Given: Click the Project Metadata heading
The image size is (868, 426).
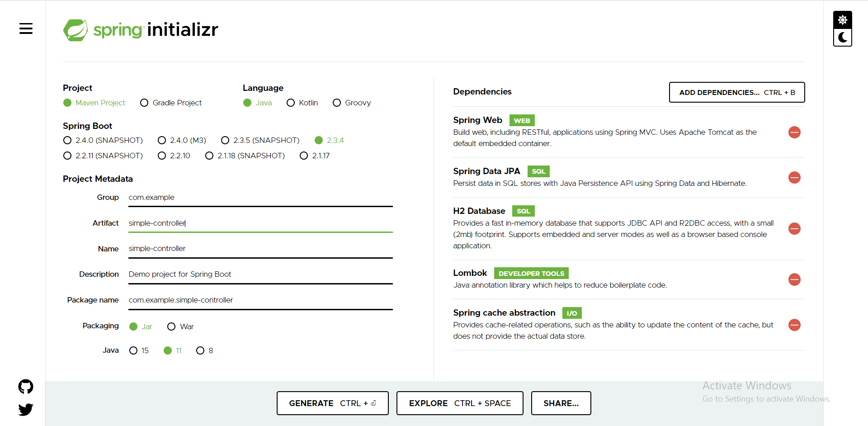Looking at the screenshot, I should point(98,179).
